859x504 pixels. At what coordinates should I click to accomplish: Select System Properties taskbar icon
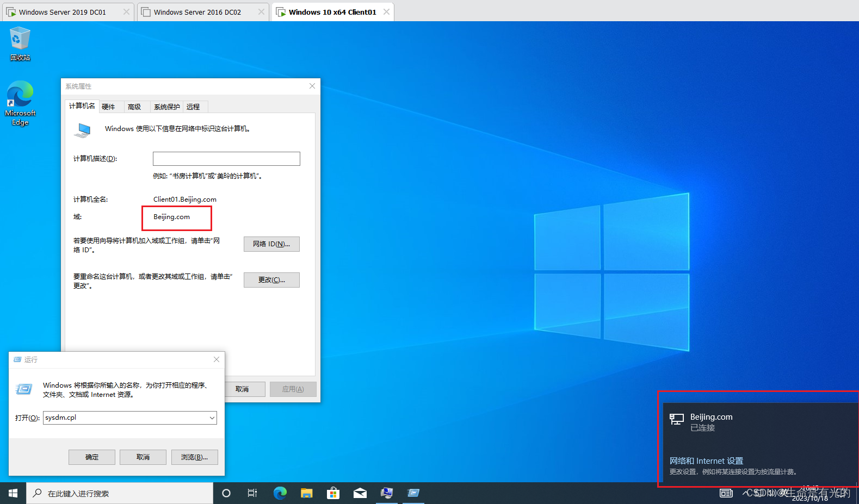(x=387, y=493)
